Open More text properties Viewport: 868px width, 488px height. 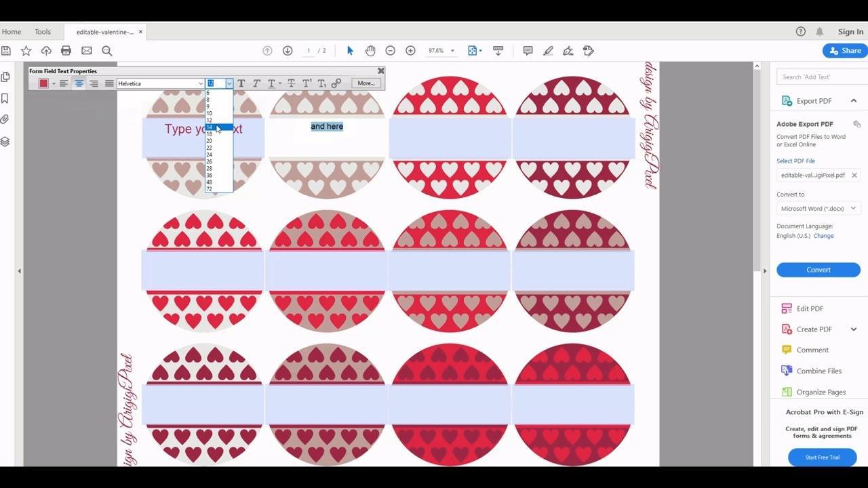pos(366,83)
